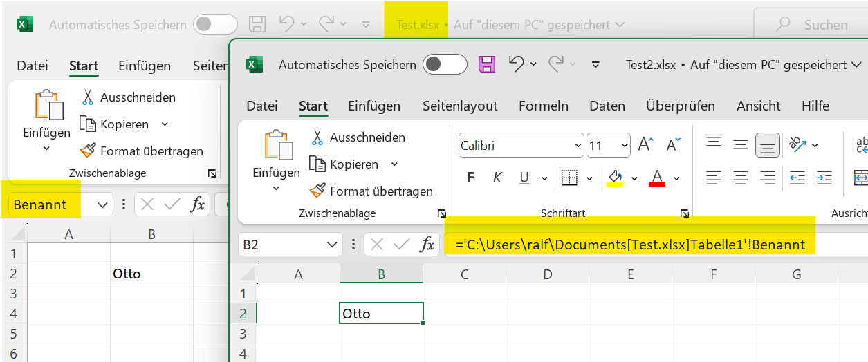Increase font size with large A icon
Image resolution: width=868 pixels, height=362 pixels.
click(646, 145)
